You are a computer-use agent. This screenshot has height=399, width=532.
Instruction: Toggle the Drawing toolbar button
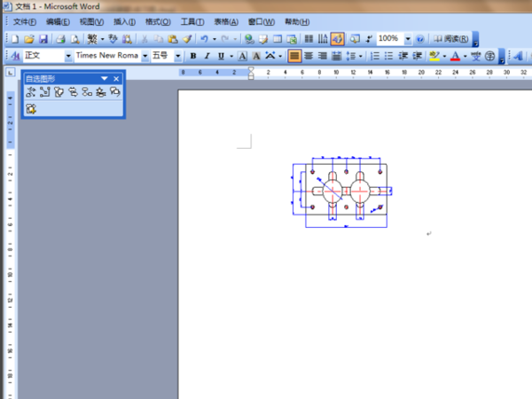337,39
